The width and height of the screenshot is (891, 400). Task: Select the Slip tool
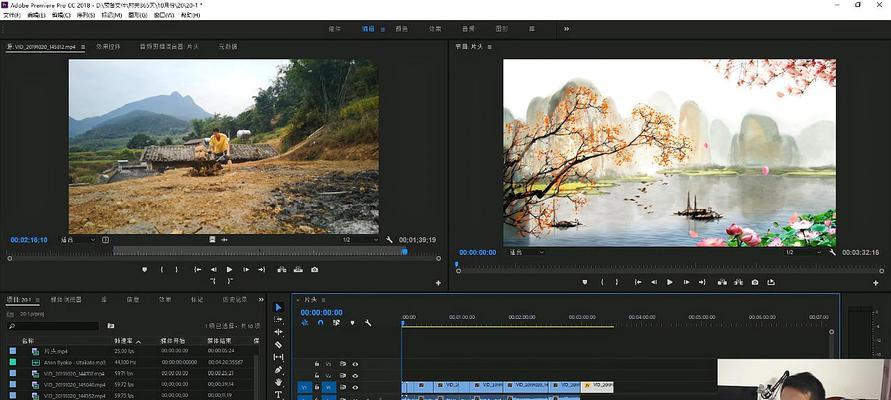point(278,357)
